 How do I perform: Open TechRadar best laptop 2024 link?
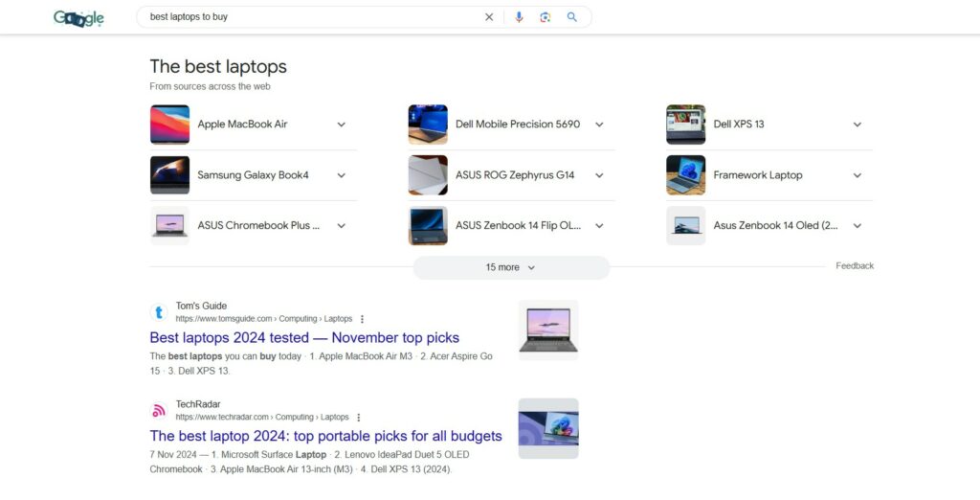pos(325,437)
